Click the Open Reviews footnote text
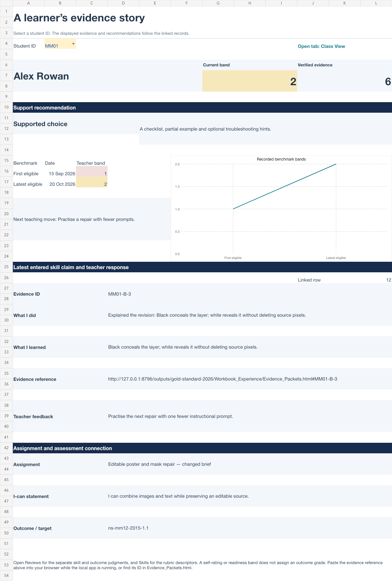 (198, 565)
